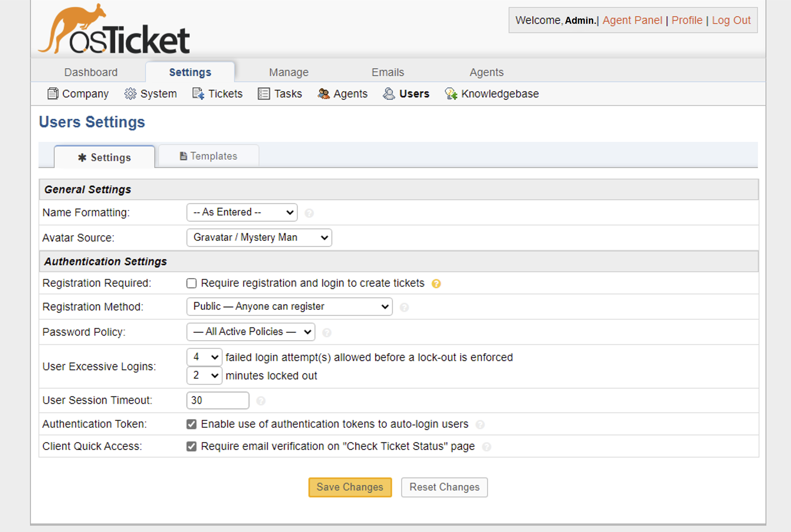This screenshot has height=532, width=791.
Task: Enable Require registration and login checkbox
Action: click(191, 283)
